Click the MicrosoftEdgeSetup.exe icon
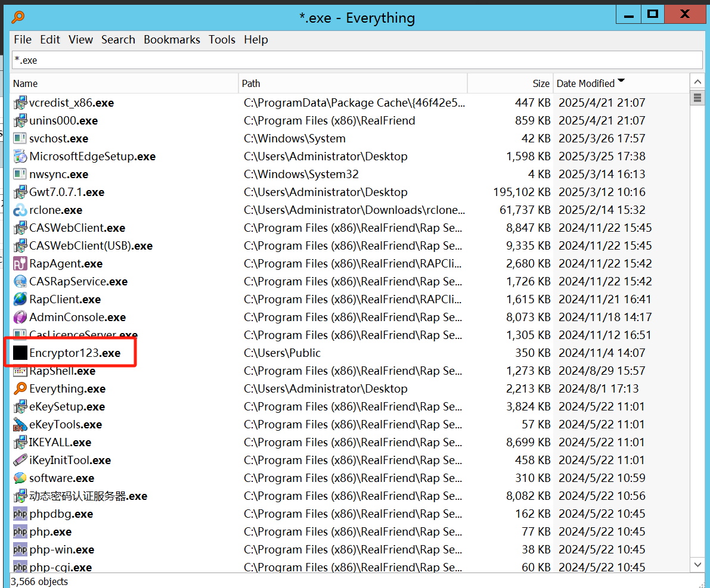This screenshot has width=710, height=588. point(20,157)
